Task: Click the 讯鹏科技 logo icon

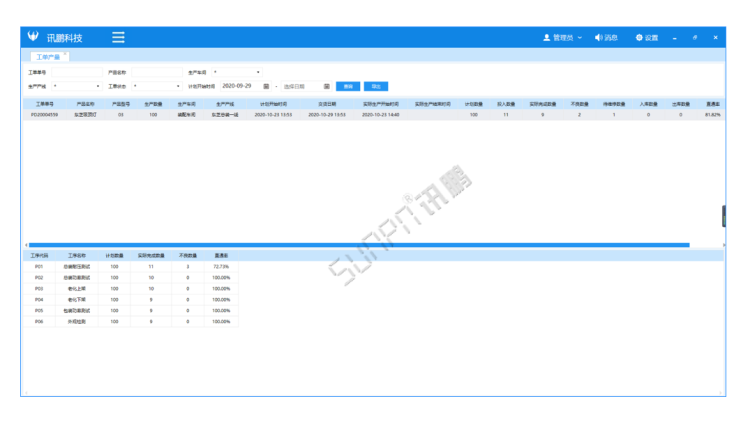Action: (33, 37)
